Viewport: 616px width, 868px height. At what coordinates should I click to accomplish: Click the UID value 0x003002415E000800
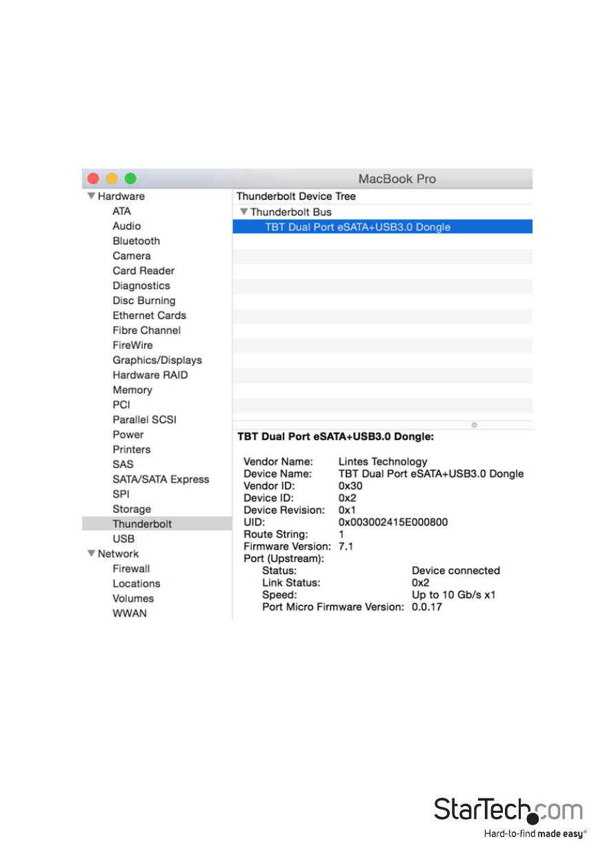pos(393,522)
